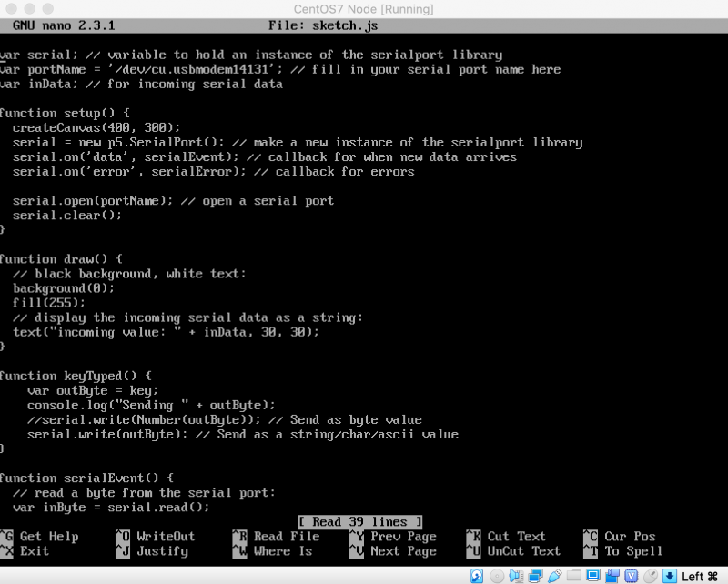Click the ^X Exit shortcut
This screenshot has width=728, height=584.
click(x=25, y=551)
